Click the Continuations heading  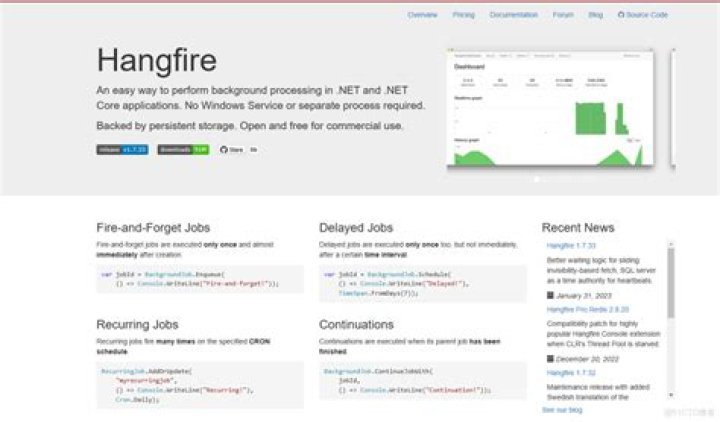click(x=356, y=325)
